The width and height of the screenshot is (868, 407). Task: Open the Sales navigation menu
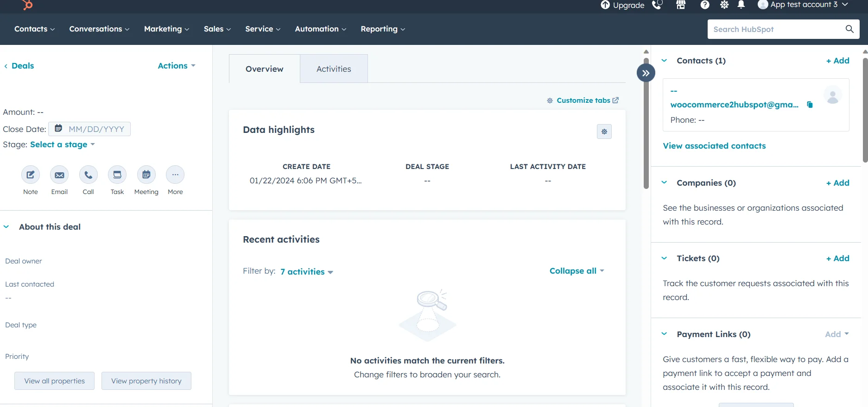(217, 29)
